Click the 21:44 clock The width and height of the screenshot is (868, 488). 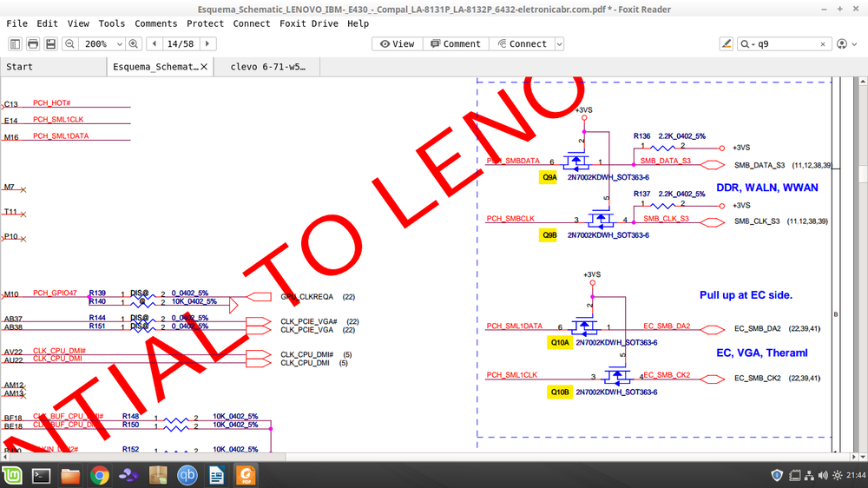click(856, 475)
